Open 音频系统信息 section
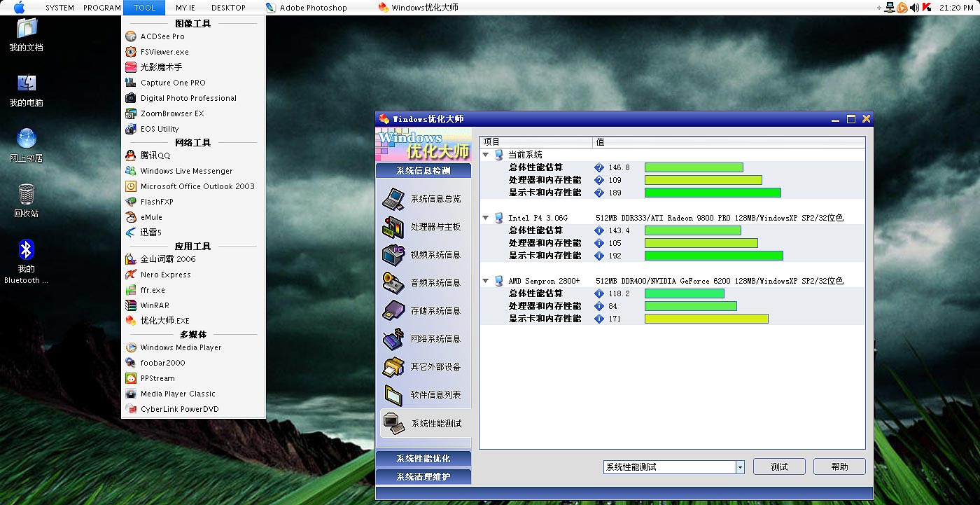The image size is (980, 505). click(x=423, y=283)
